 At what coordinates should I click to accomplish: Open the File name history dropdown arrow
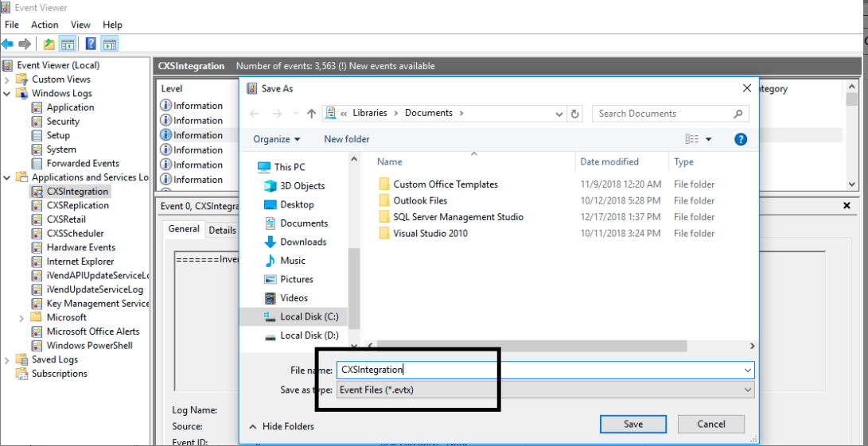(x=749, y=370)
